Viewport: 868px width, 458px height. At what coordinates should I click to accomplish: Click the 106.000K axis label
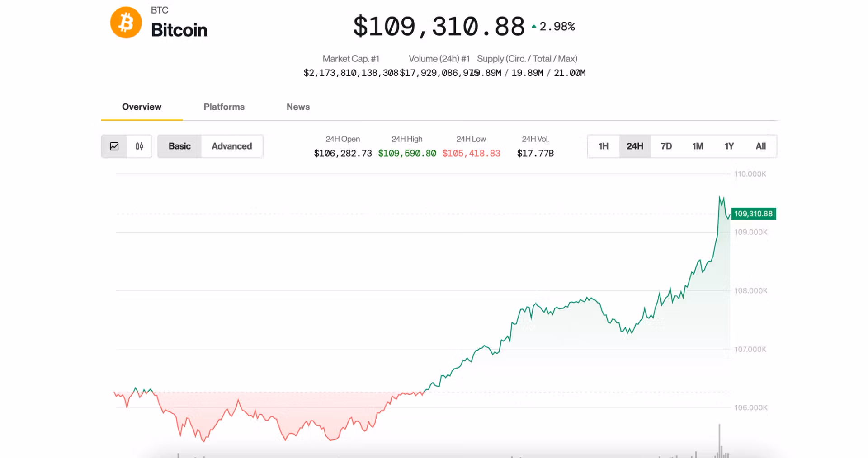751,408
